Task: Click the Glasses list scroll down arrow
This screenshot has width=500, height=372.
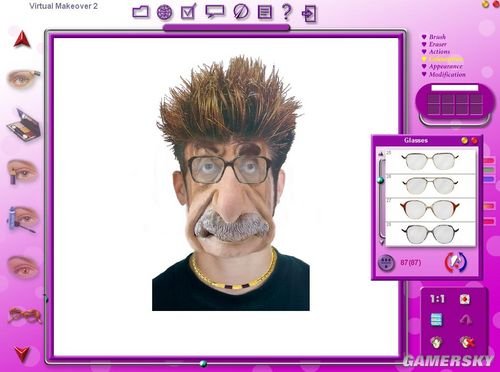Action: click(382, 243)
